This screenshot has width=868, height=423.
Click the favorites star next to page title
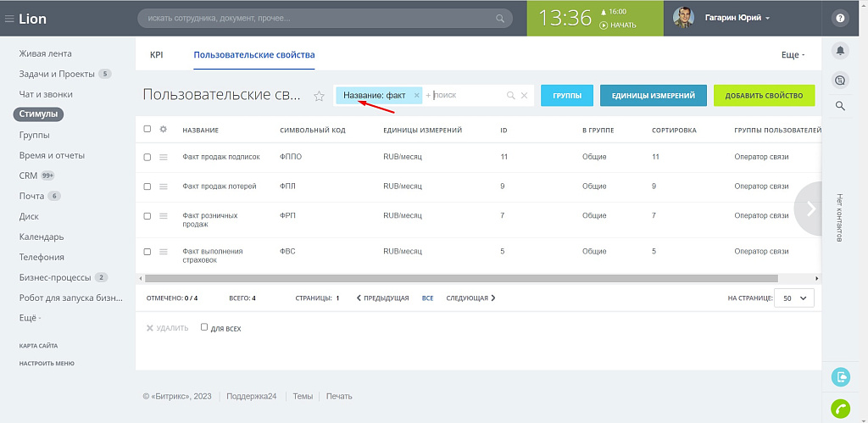click(320, 96)
